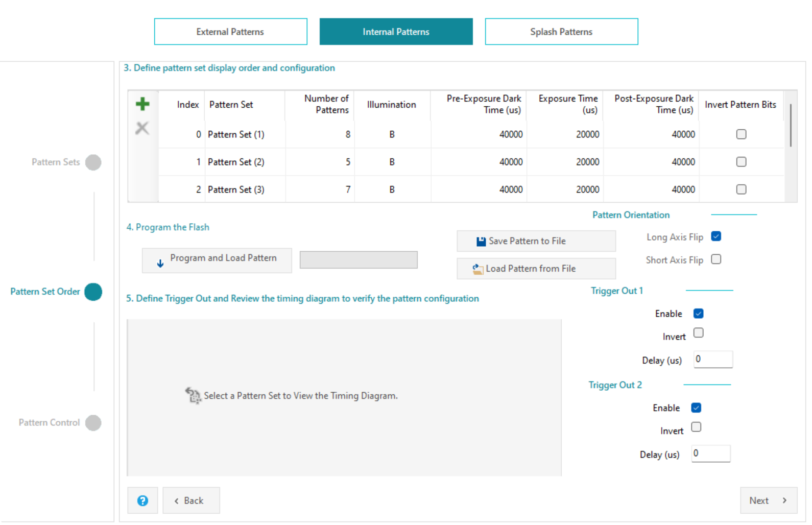Enable the Short Axis Flip checkbox
Screen dimensions: 812x525
coord(716,259)
